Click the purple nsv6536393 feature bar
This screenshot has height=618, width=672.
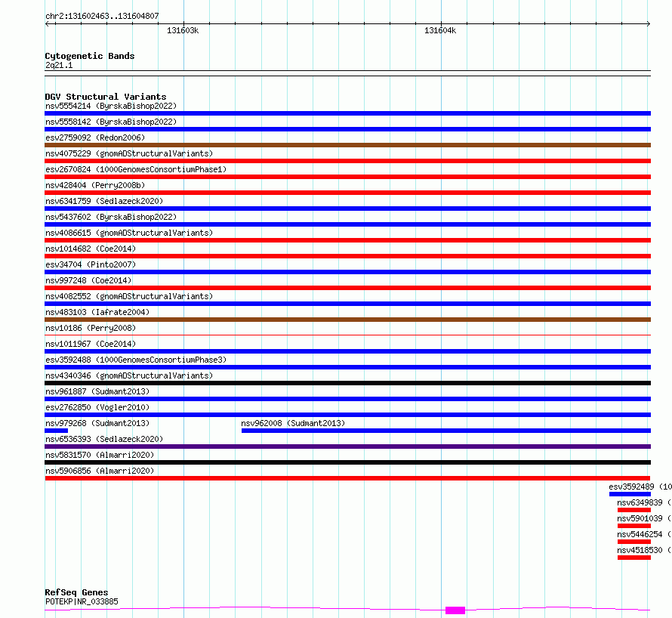click(347, 447)
